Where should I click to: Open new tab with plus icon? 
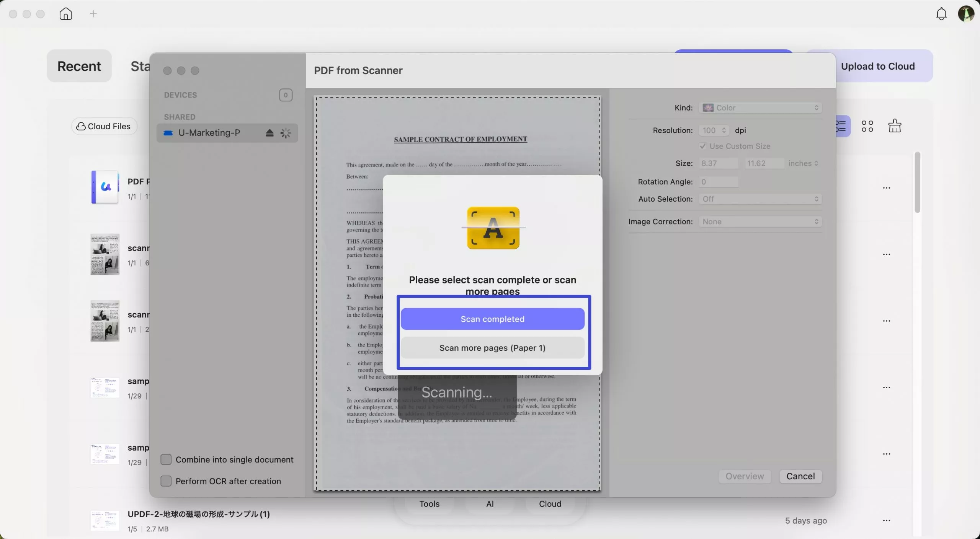coord(93,14)
